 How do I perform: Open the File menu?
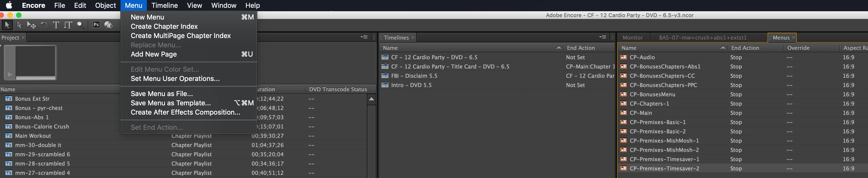(x=60, y=5)
